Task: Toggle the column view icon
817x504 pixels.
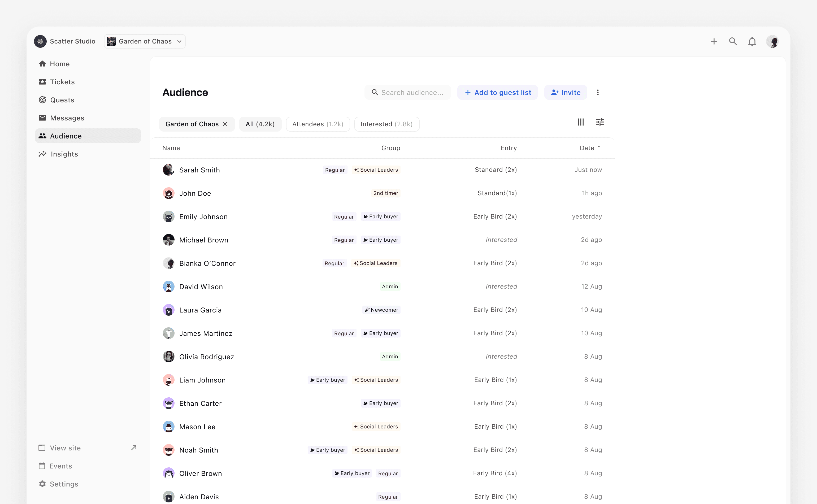Action: coord(581,122)
